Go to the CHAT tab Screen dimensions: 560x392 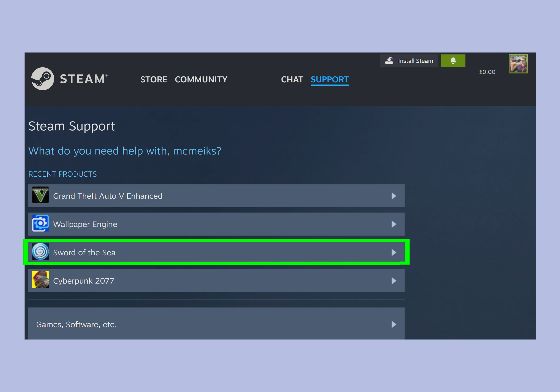[292, 80]
